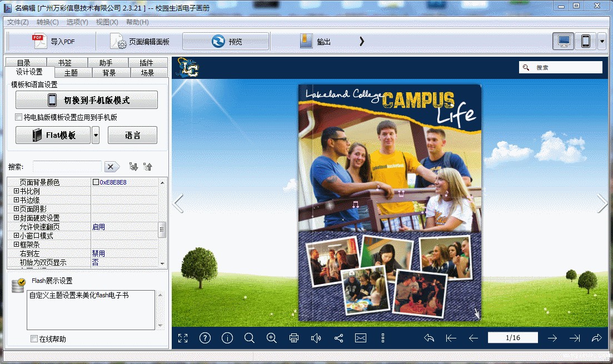
Task: Click the 切换到手机版模式 button
Action: click(87, 100)
